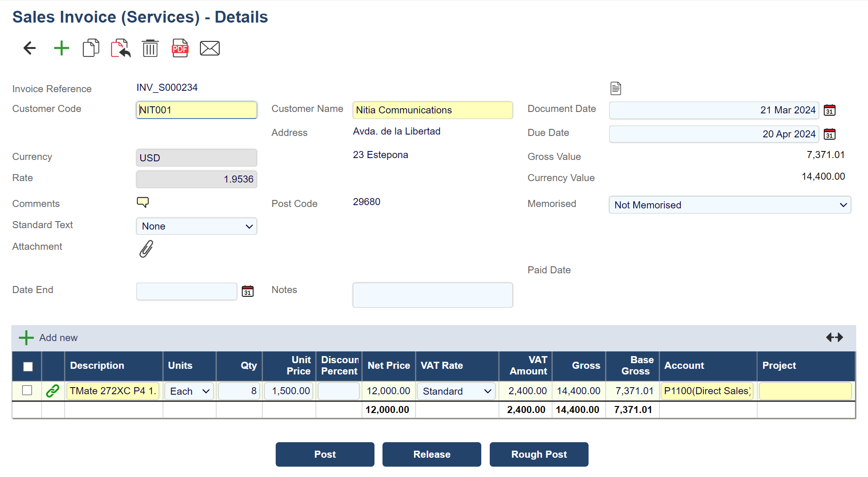
Task: Click the green link icon in line row
Action: point(53,391)
